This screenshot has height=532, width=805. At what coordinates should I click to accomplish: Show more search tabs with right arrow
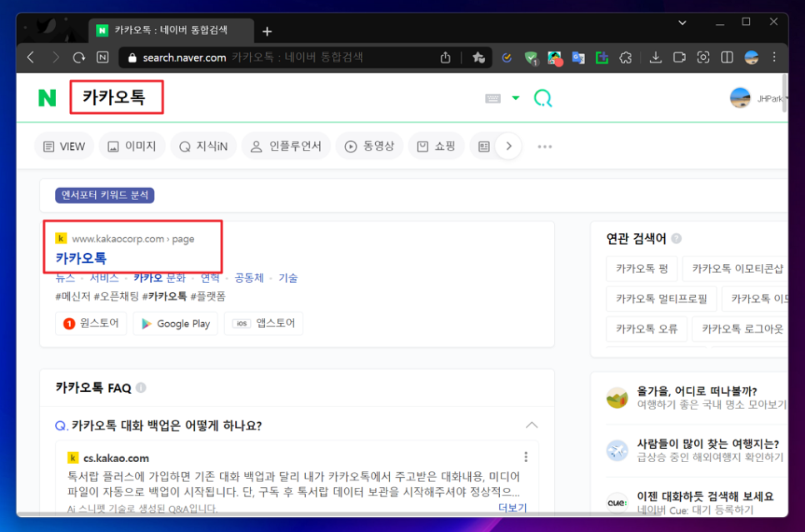click(509, 147)
